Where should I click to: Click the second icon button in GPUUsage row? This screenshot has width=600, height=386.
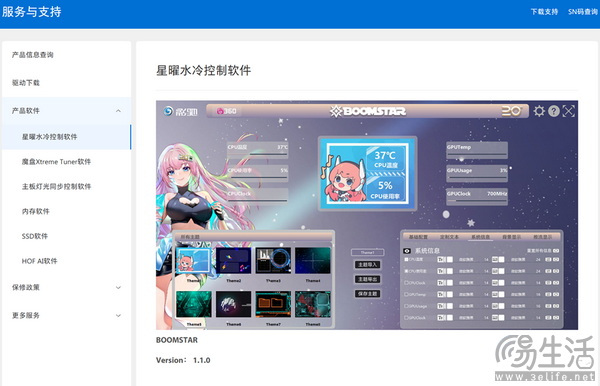tap(495, 306)
